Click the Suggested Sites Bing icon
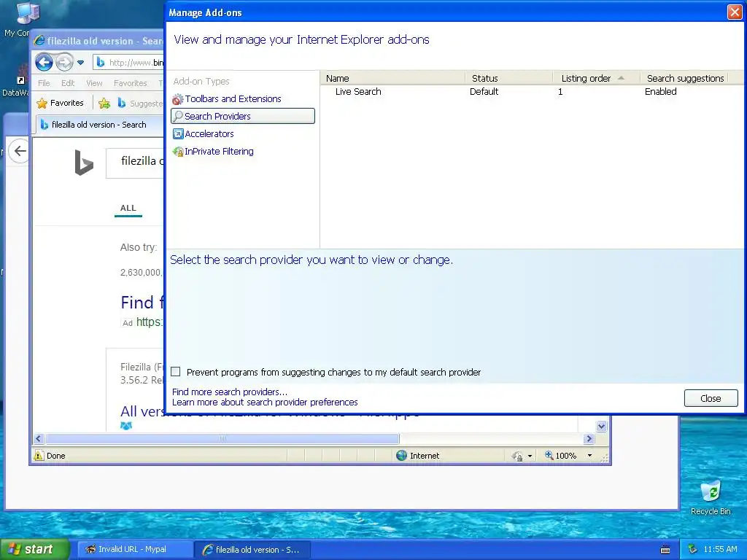Image resolution: width=747 pixels, height=560 pixels. point(122,103)
